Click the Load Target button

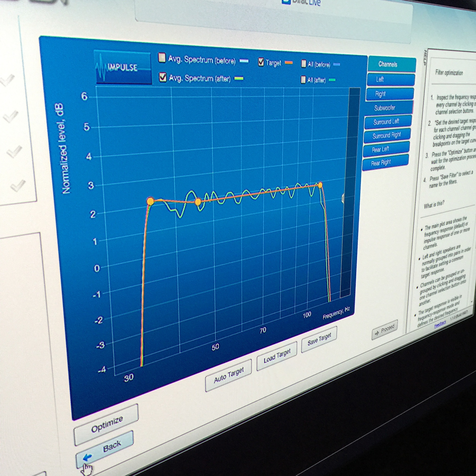277,356
